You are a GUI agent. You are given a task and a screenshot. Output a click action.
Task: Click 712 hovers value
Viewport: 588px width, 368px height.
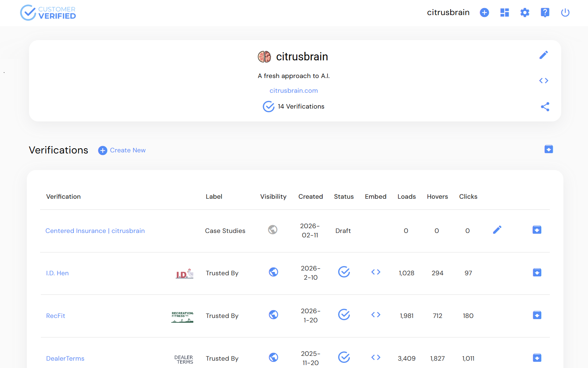point(437,316)
